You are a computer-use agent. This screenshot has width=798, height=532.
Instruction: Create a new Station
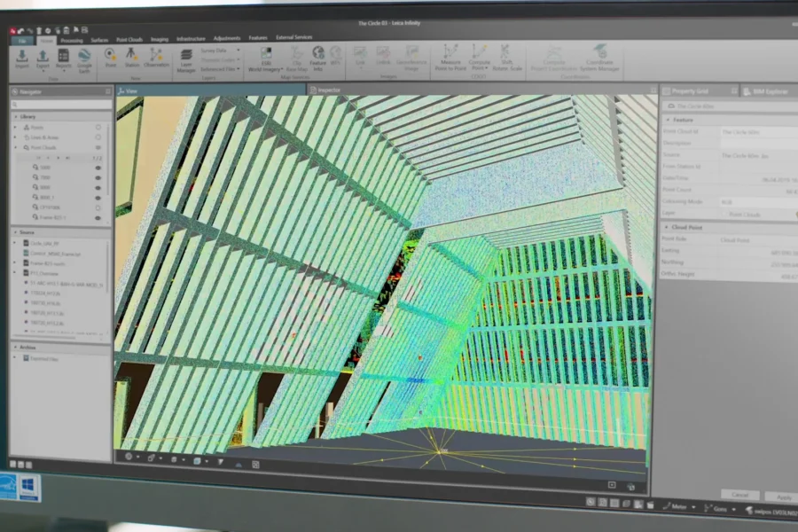[x=131, y=58]
